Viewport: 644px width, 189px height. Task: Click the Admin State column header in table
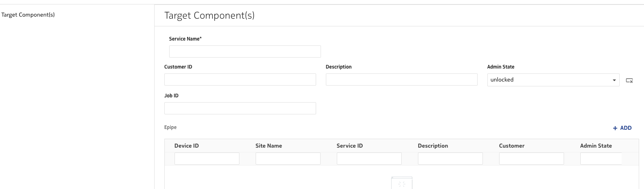tap(596, 146)
